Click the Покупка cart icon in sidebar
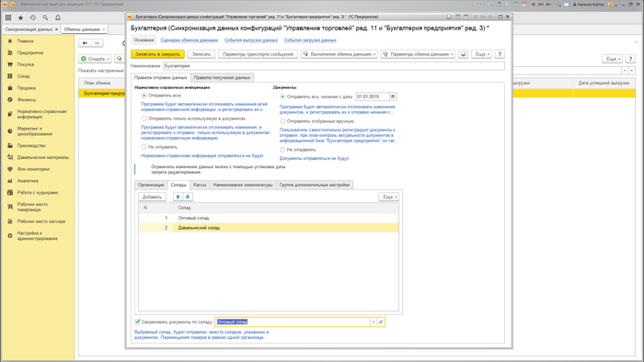This screenshot has height=362, width=644. click(10, 64)
